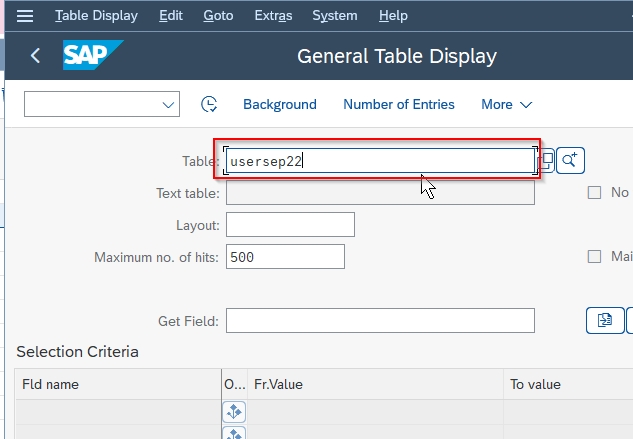This screenshot has height=439, width=633.
Task: Open the Extras menu
Action: pos(273,16)
